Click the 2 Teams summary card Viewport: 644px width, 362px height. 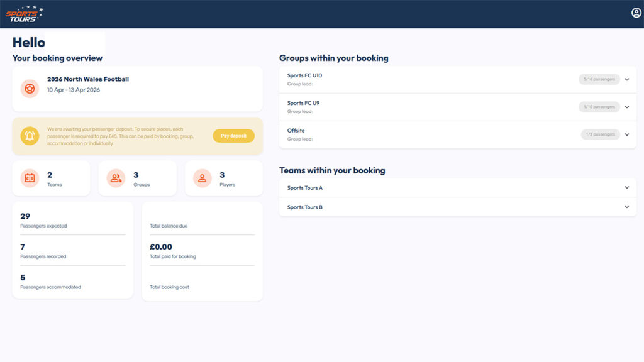coord(51,178)
